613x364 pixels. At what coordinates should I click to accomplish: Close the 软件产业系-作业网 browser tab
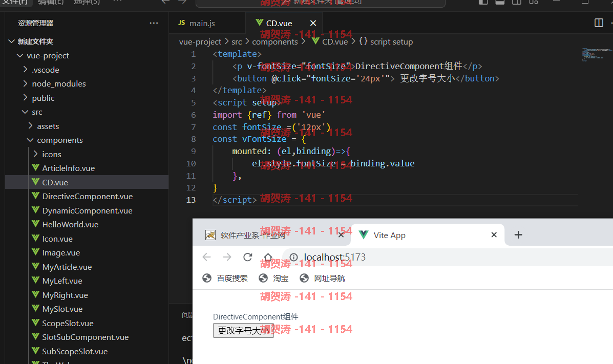341,235
